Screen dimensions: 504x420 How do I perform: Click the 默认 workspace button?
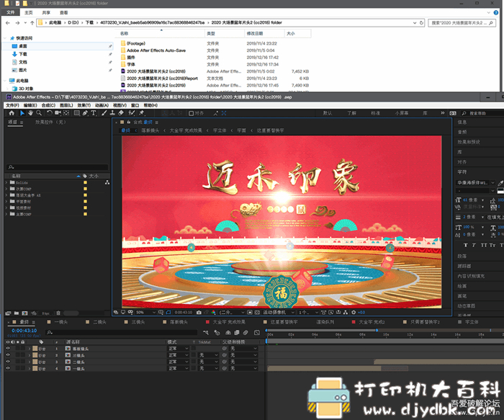328,113
